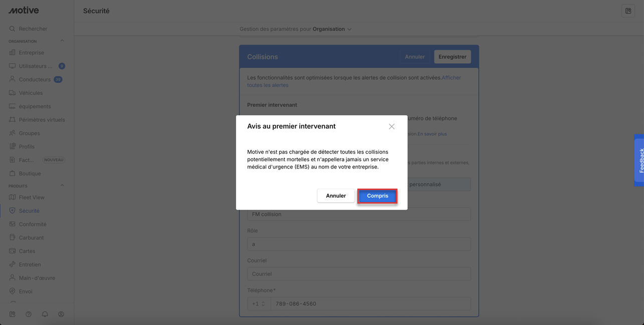Screen dimensions: 644x325
Task: Open Sécurité via its shield icon
Action: coord(13,211)
